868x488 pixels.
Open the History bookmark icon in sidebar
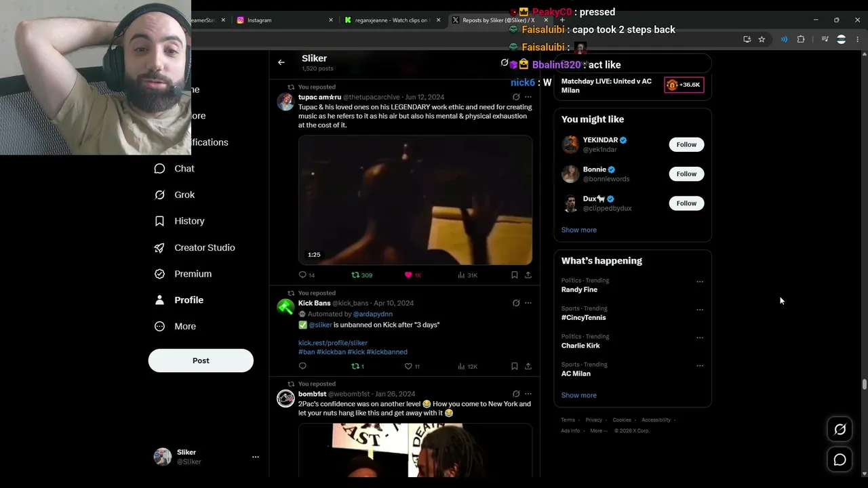[x=159, y=221]
